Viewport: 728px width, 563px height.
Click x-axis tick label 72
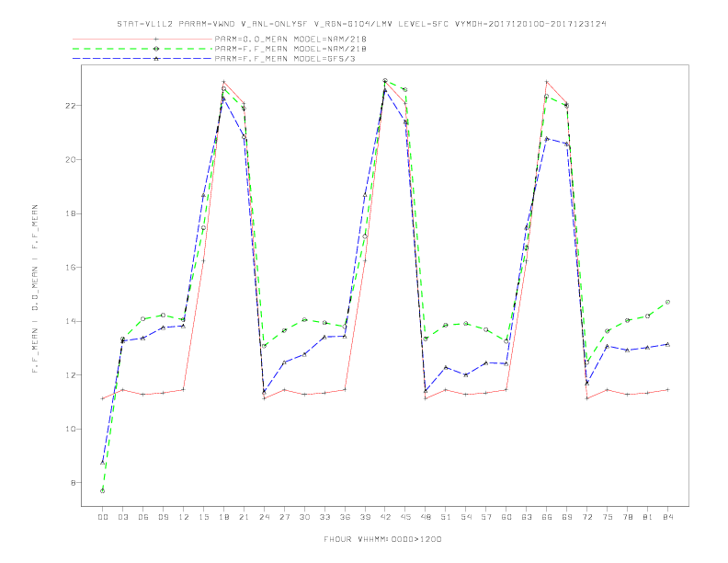point(586,517)
